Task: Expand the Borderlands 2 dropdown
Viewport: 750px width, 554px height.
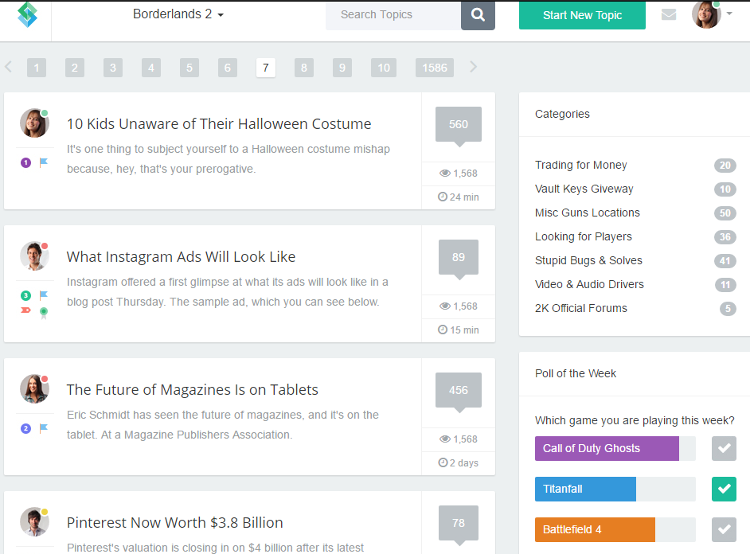Action: coord(178,15)
